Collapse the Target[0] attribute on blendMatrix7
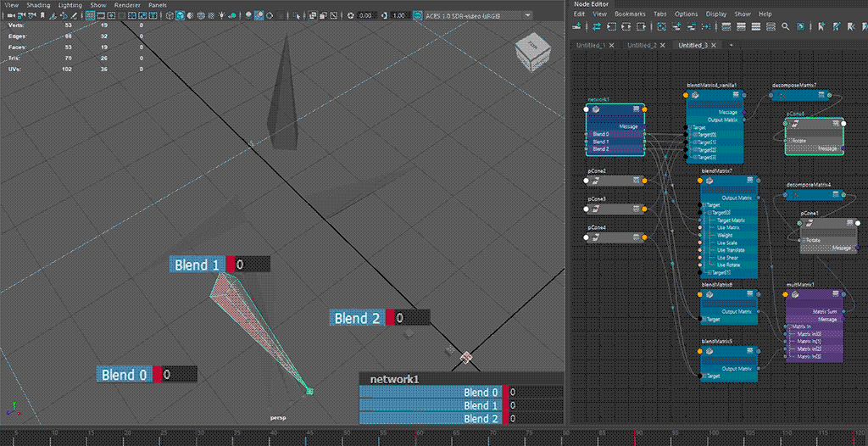The height and width of the screenshot is (446, 868). click(708, 212)
